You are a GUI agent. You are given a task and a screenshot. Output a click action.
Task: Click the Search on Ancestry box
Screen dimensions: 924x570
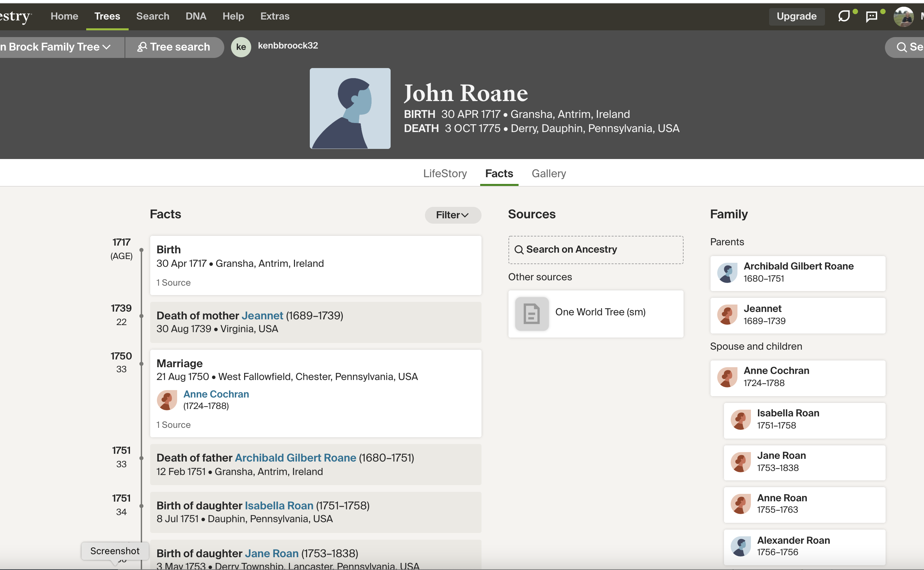click(x=595, y=250)
